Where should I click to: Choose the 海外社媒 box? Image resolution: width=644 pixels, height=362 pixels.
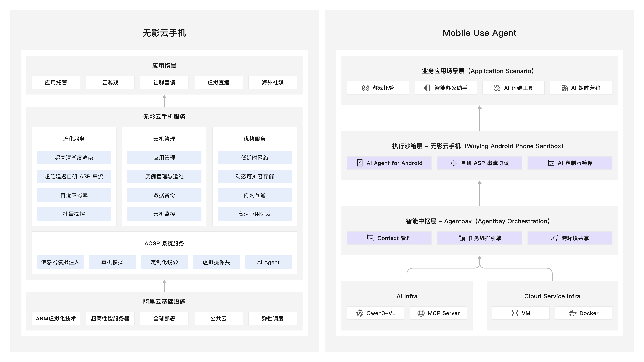coord(273,82)
